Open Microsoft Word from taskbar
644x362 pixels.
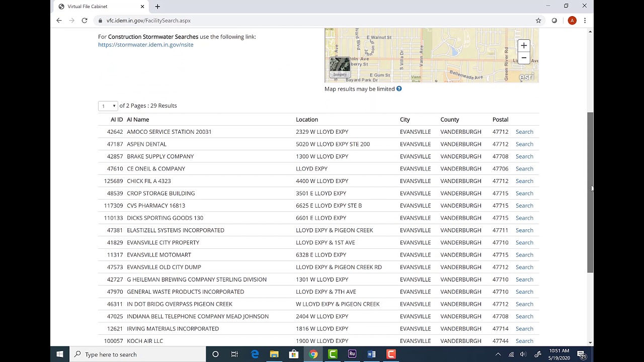tap(372, 354)
